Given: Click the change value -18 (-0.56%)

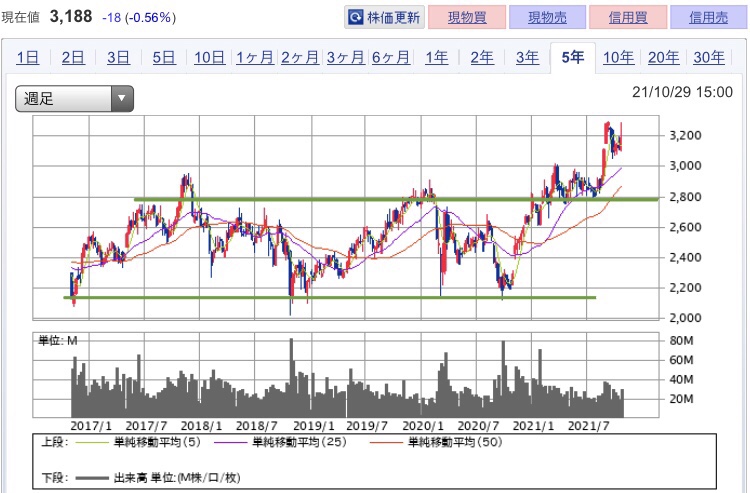Looking at the screenshot, I should coord(139,18).
